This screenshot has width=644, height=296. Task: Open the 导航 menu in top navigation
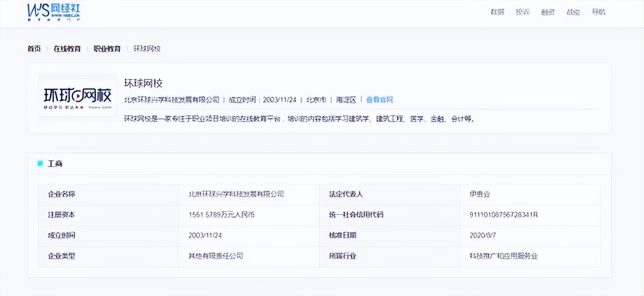(x=599, y=12)
